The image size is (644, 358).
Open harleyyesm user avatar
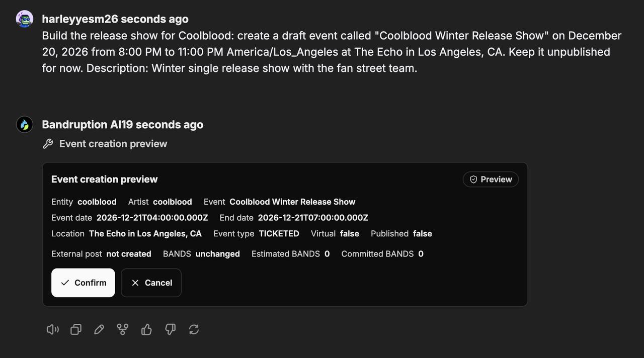pos(25,19)
